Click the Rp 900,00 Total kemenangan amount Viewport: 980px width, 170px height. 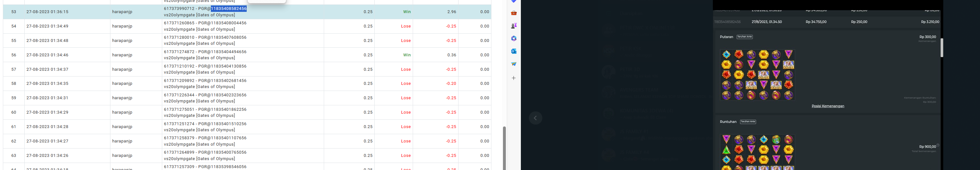pyautogui.click(x=928, y=147)
